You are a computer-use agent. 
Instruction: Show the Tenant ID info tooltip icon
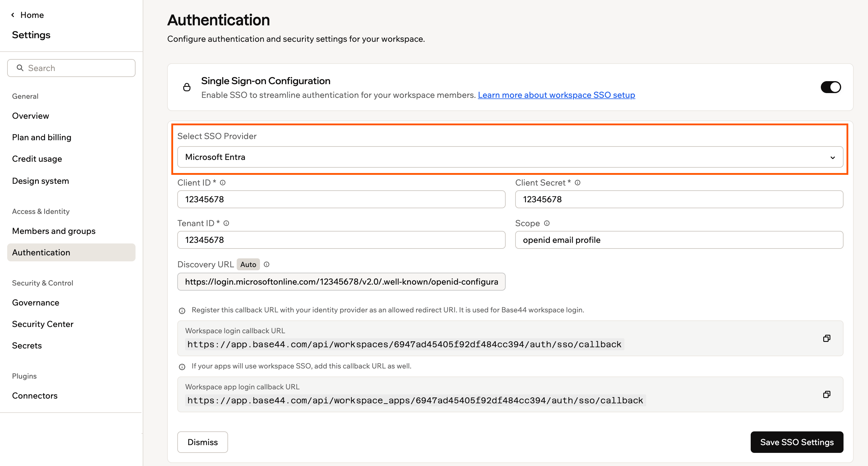[x=227, y=223]
